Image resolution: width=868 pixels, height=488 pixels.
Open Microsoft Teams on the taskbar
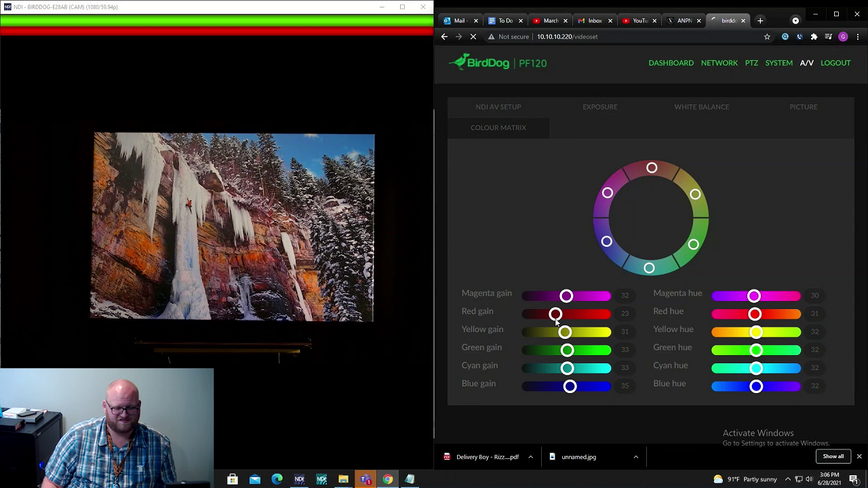pyautogui.click(x=366, y=479)
